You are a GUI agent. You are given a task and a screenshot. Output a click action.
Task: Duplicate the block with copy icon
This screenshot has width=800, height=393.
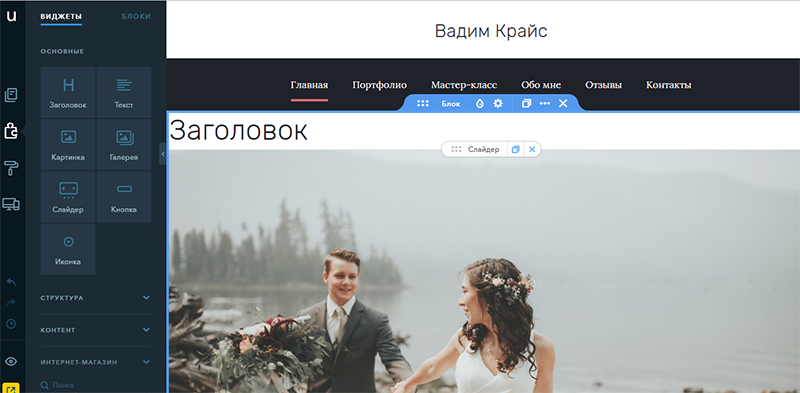coord(527,104)
